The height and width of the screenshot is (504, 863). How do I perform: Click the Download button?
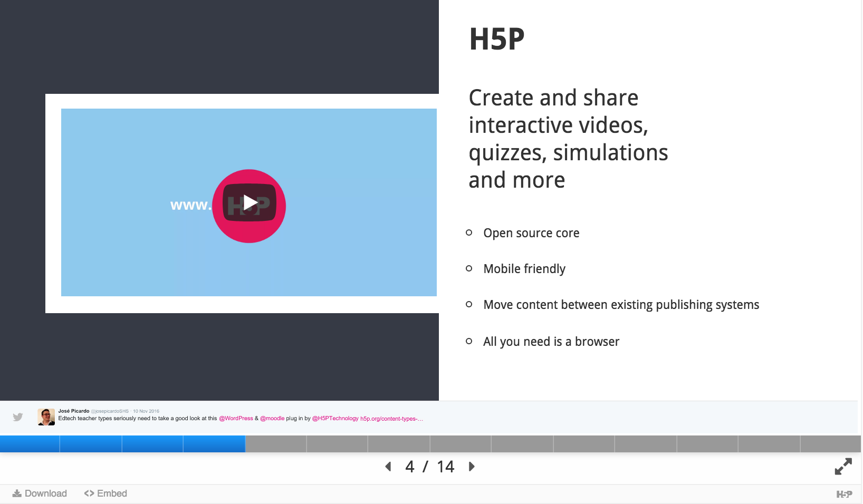40,493
